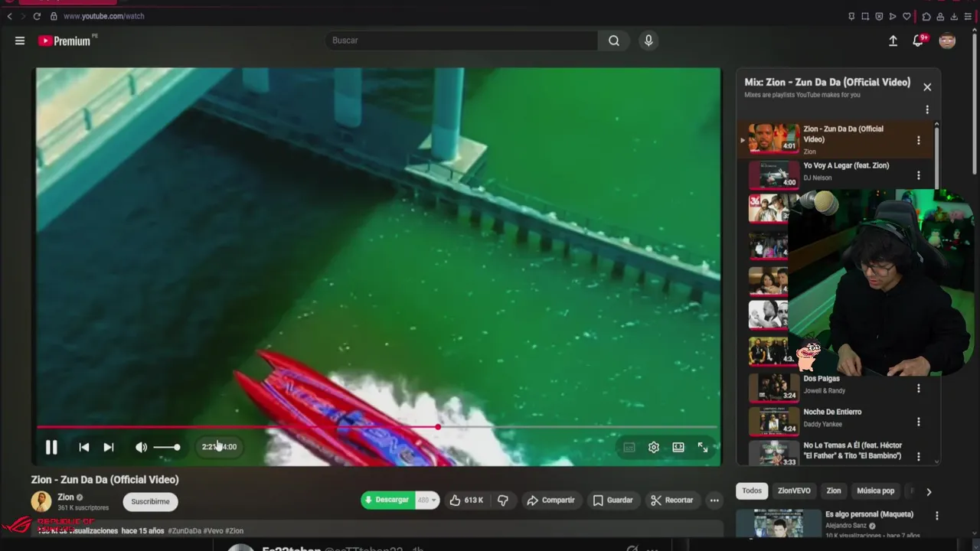Click the browser pin icon
980x551 pixels.
click(851, 16)
